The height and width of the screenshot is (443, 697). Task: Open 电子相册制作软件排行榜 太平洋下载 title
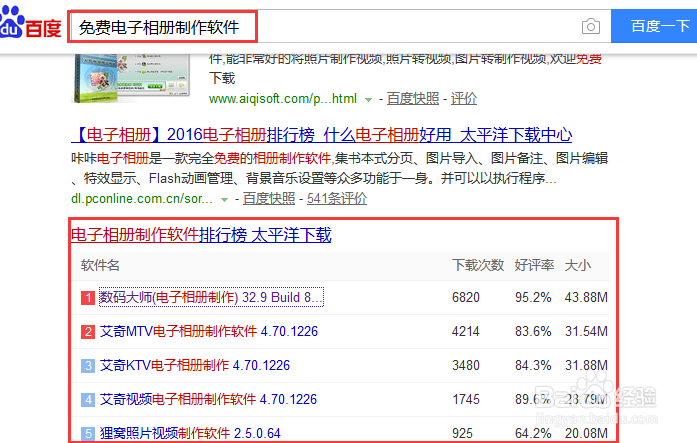(x=201, y=235)
